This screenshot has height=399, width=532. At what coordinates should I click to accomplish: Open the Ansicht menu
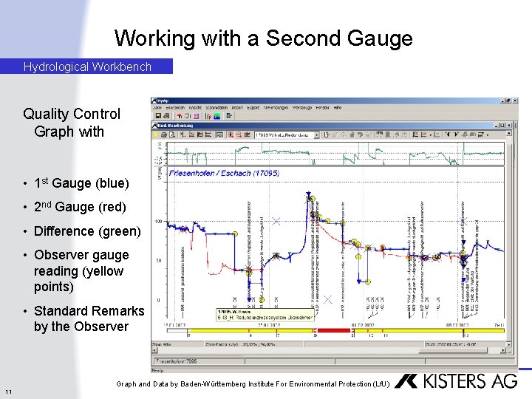tap(195, 108)
